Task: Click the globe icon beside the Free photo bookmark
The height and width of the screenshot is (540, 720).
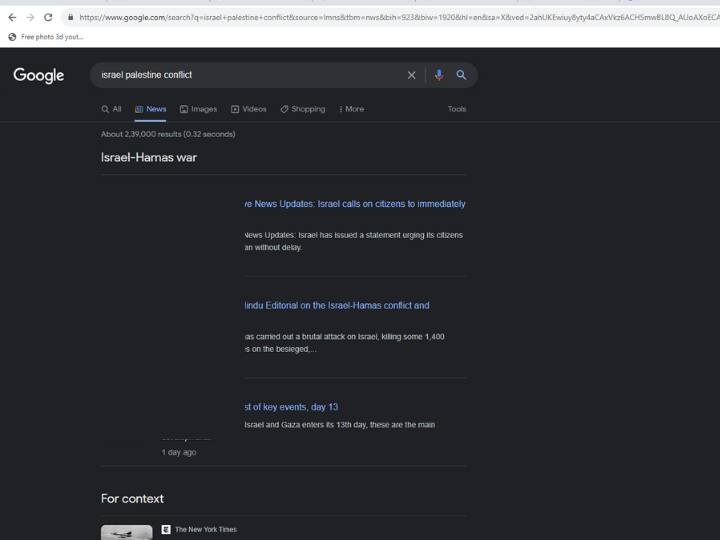Action: [x=12, y=37]
